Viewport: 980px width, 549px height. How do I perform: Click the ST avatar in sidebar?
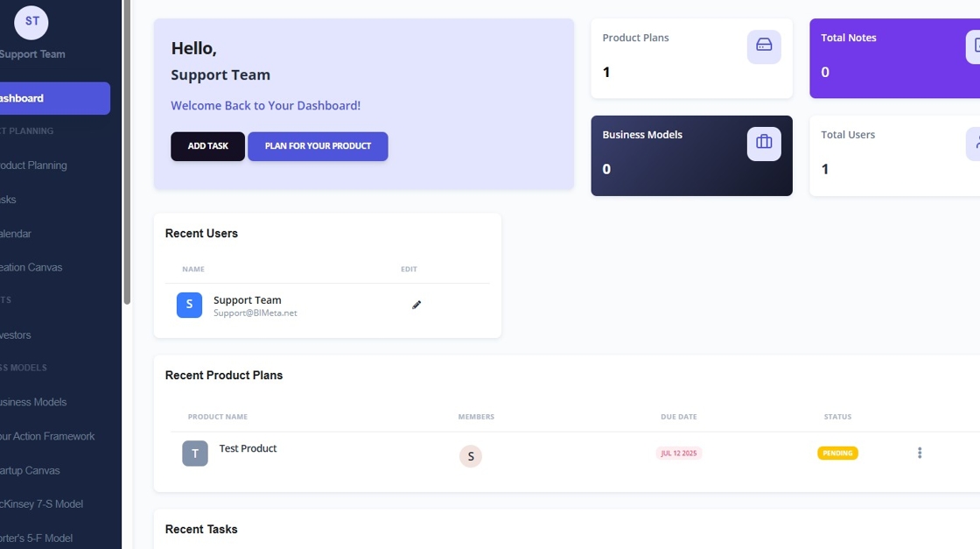tap(31, 23)
